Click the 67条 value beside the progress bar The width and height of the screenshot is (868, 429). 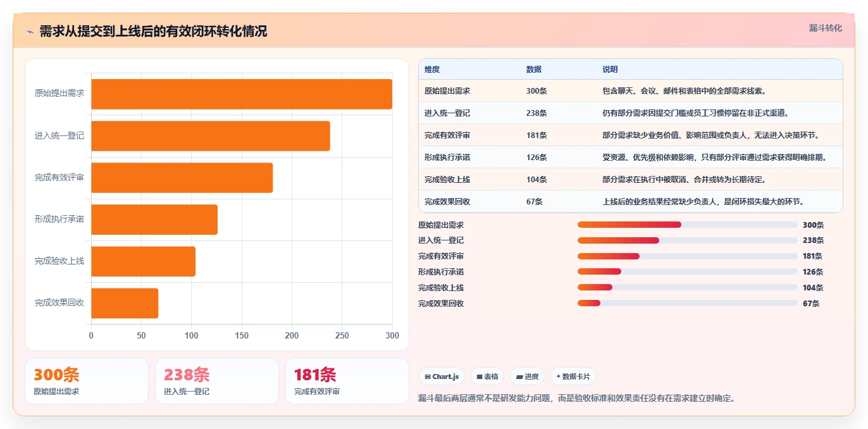811,303
